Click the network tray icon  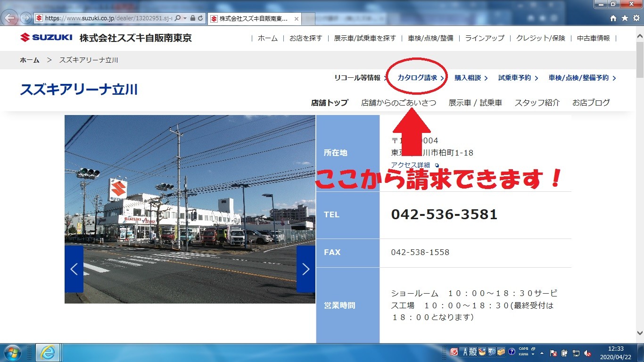576,353
